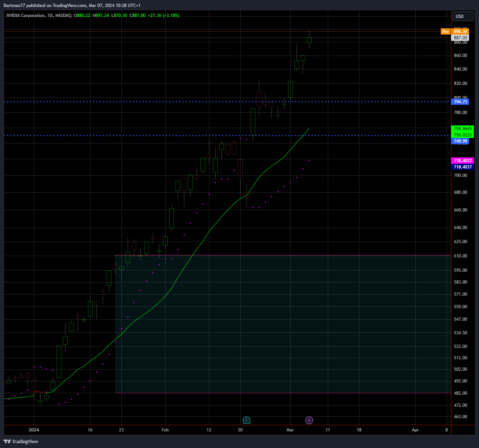Screen dimensions: 479x448
Task: Click the 625.00 price axis label
Action: (461, 242)
